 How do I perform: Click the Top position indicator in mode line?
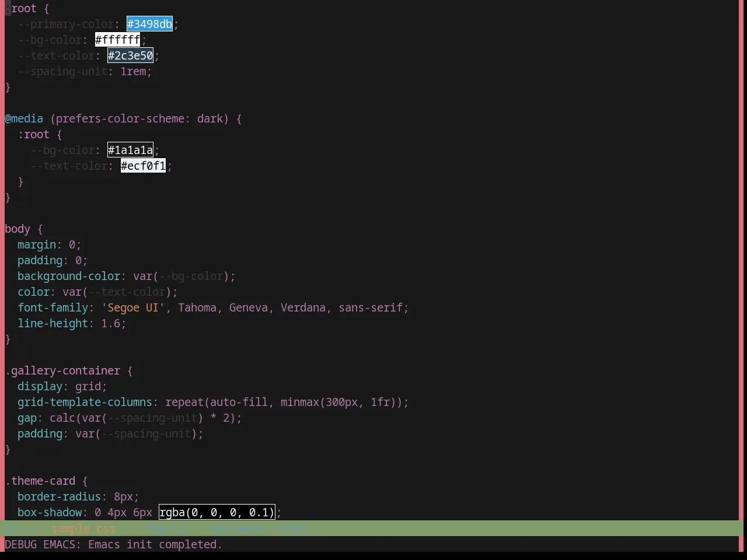158,528
